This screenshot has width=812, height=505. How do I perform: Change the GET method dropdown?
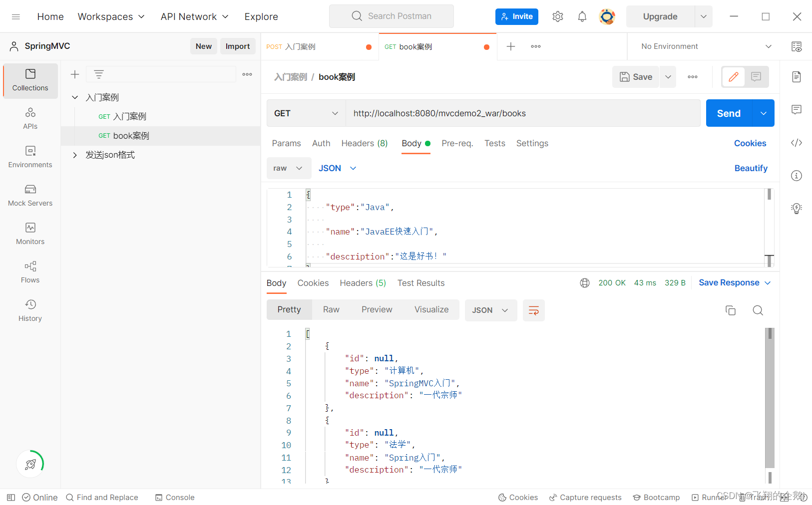[306, 113]
